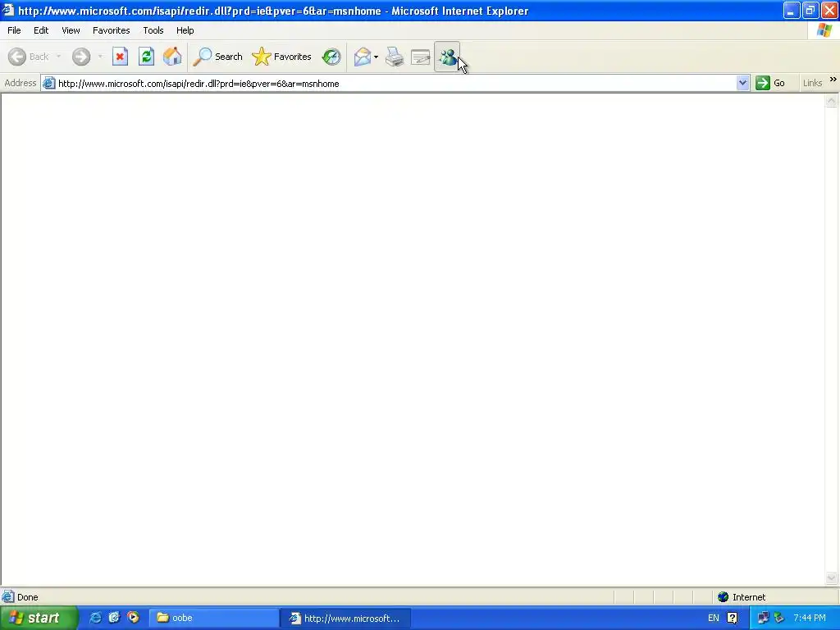Click the Windows flag logo throbber

click(824, 30)
